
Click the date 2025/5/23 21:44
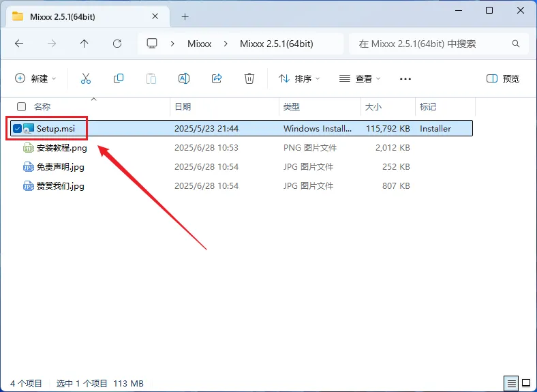pos(206,128)
